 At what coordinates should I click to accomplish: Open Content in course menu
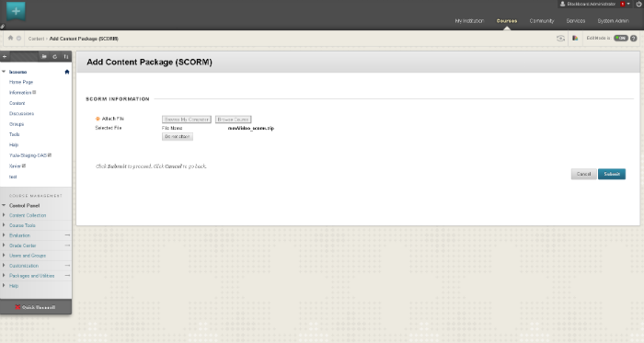pos(17,103)
